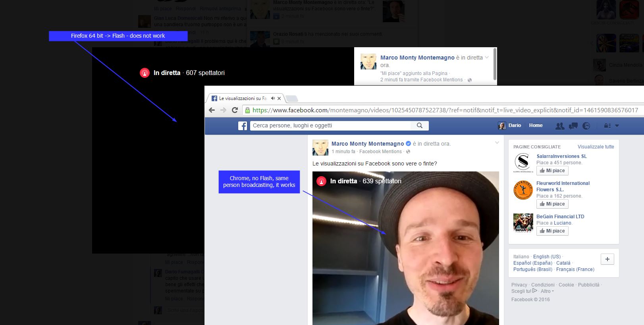
Task: Click the BeGain Financial logo thumbnail
Action: tap(523, 223)
